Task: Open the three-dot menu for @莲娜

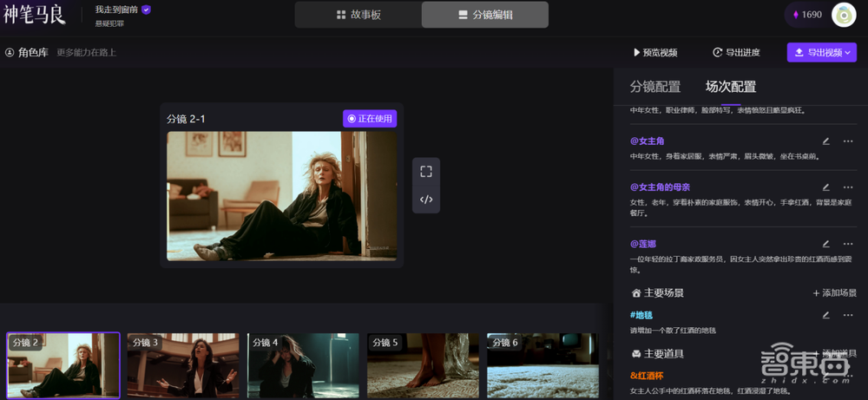Action: tap(848, 244)
